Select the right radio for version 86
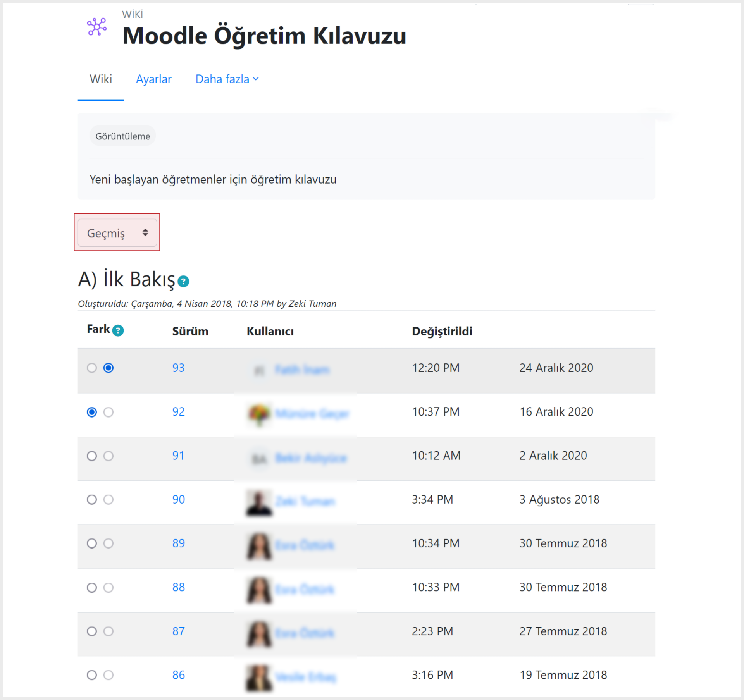The height and width of the screenshot is (700, 744). (108, 675)
